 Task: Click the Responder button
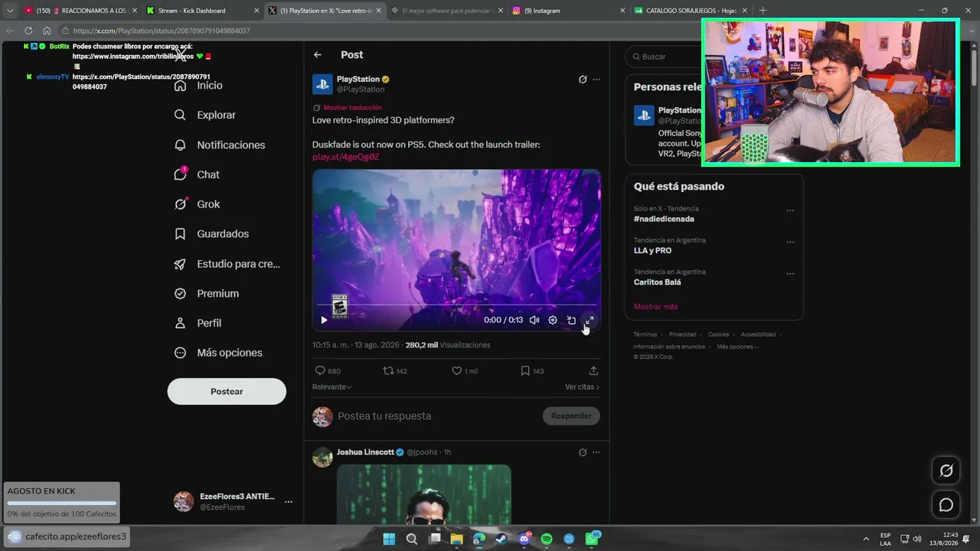[x=571, y=416]
